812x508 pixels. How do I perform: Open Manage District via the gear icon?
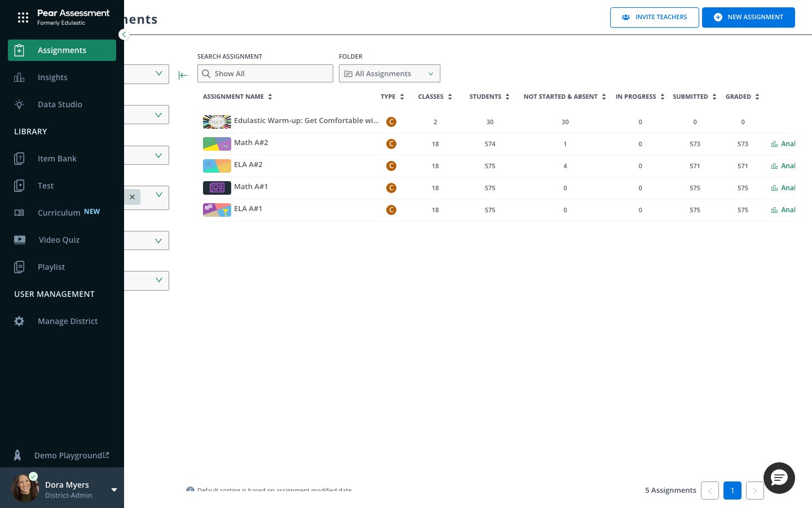point(19,321)
